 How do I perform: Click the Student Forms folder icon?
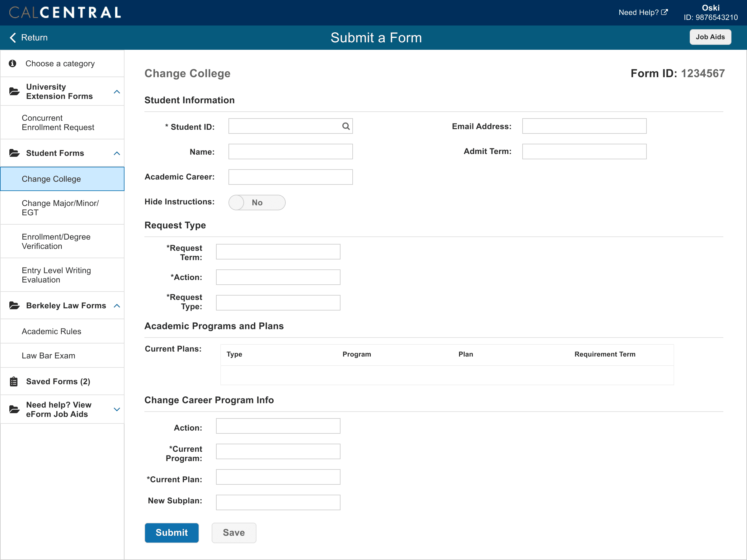click(x=14, y=153)
